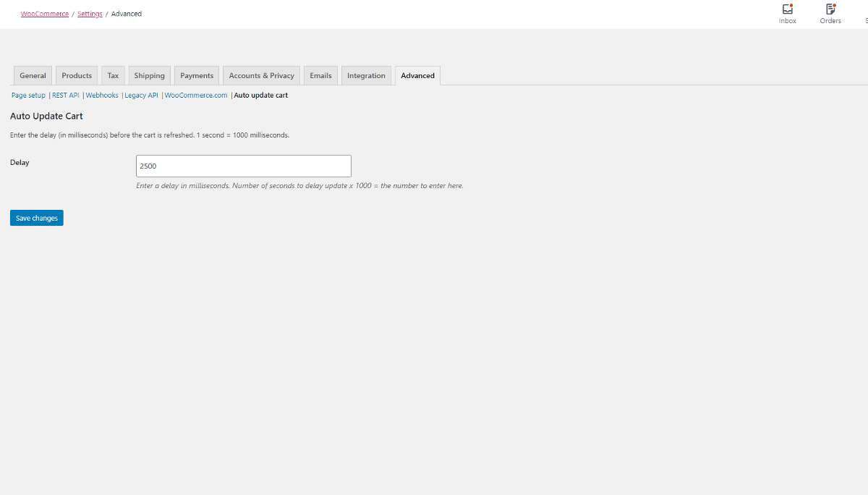This screenshot has width=868, height=495.
Task: Navigate back via WooCommerce breadcrumb
Action: [x=44, y=13]
